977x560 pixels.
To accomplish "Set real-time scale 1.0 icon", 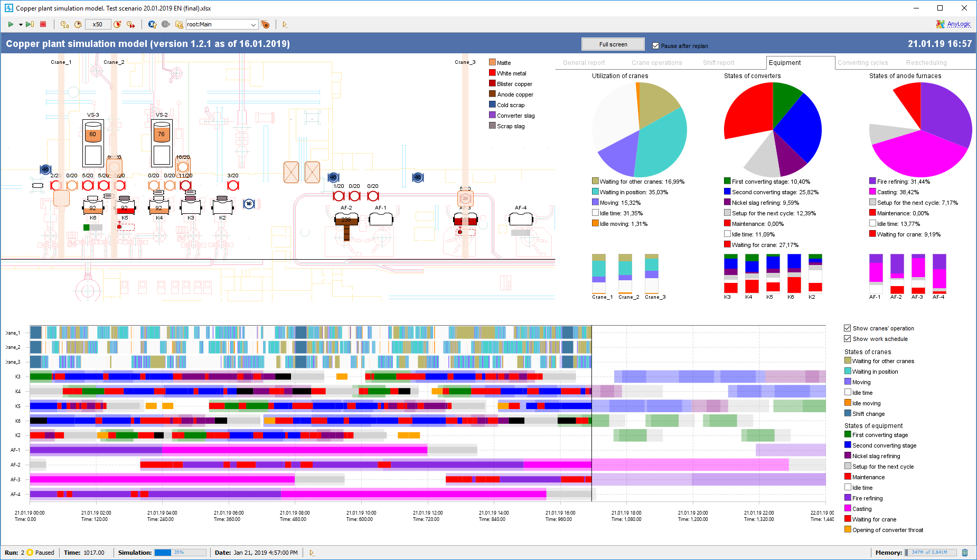I will click(64, 24).
